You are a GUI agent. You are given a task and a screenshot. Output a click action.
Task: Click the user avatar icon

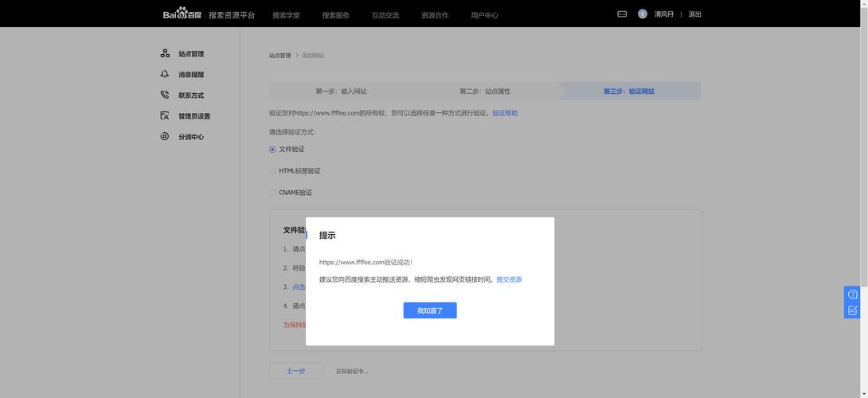coord(642,14)
